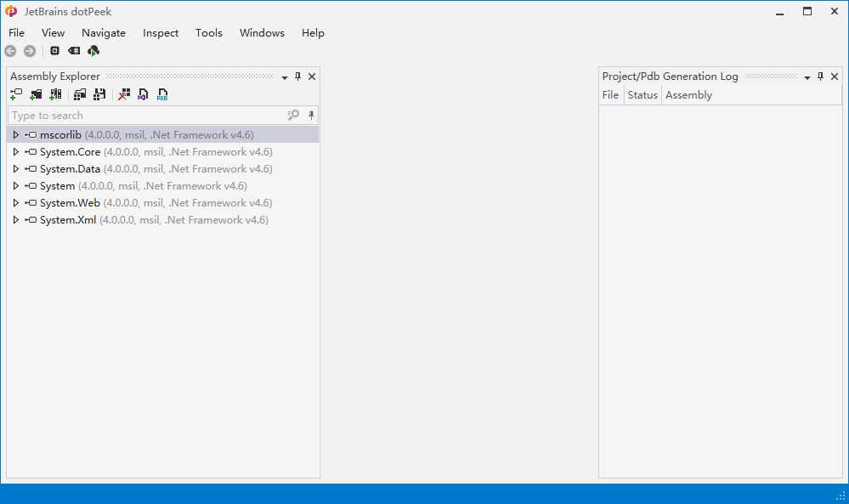Click the navigate forward arrow

coord(30,51)
